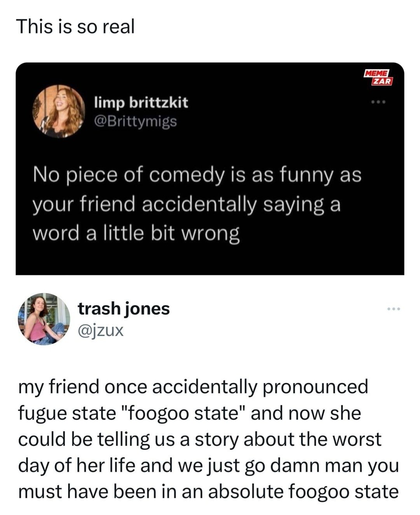The width and height of the screenshot is (420, 515).
Task: Open trash jones' profile avatar
Action: tap(44, 319)
